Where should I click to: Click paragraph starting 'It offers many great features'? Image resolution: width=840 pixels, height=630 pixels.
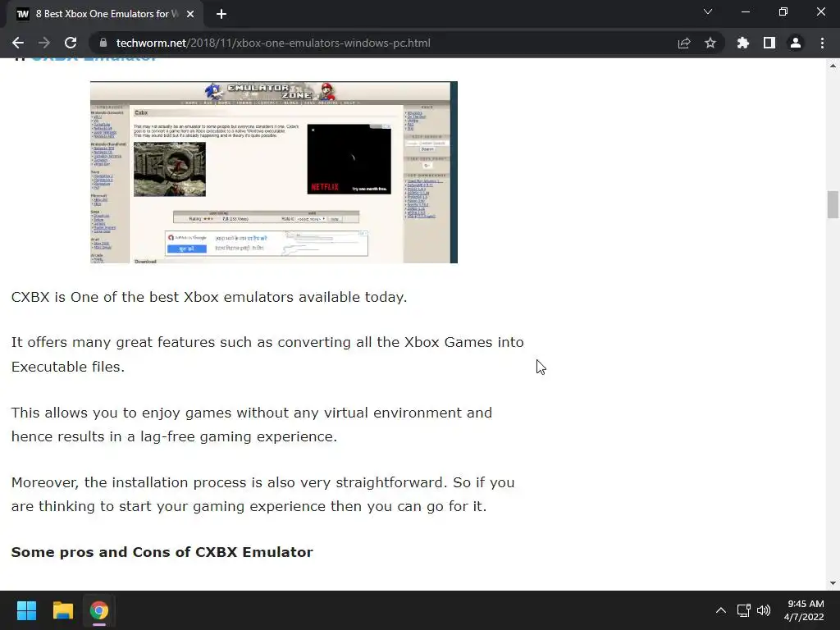click(x=267, y=354)
